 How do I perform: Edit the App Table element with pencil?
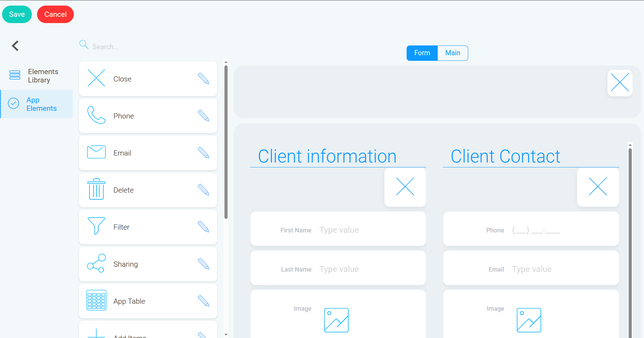point(203,301)
